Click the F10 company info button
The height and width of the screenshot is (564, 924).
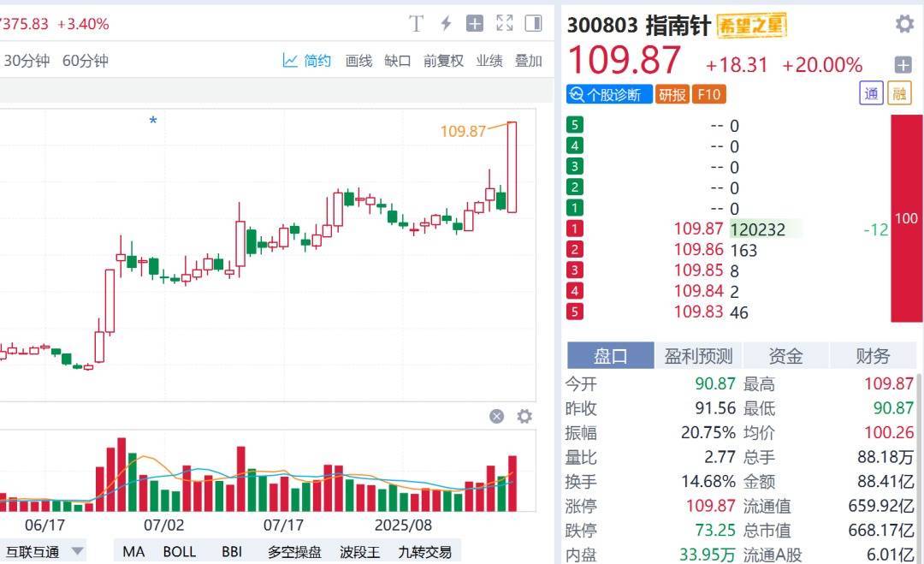pos(709,94)
